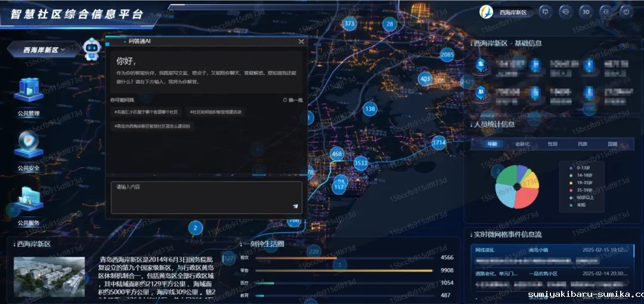
Task: Open the 公共安全 shield icon
Action: (x=29, y=144)
